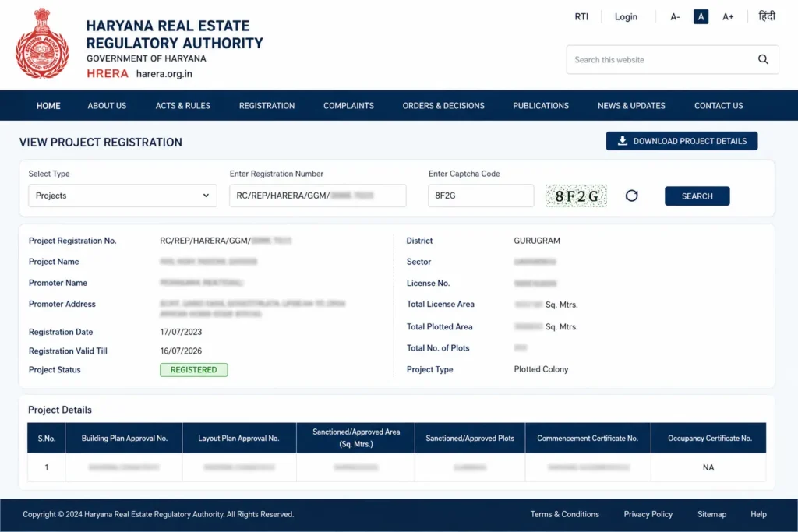
Task: Open the Help footer link
Action: pos(758,514)
